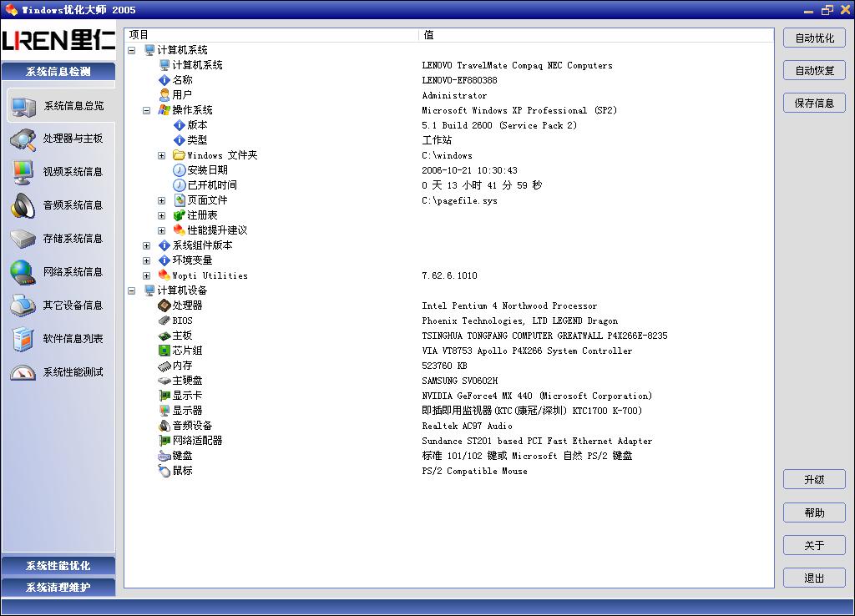Select the 版本 tree row
855x616 pixels.
190,125
